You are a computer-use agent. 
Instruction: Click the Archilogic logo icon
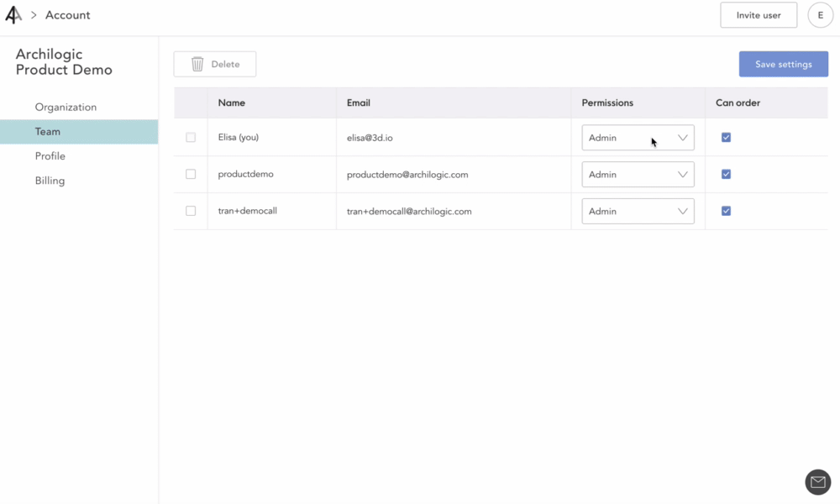click(x=13, y=15)
